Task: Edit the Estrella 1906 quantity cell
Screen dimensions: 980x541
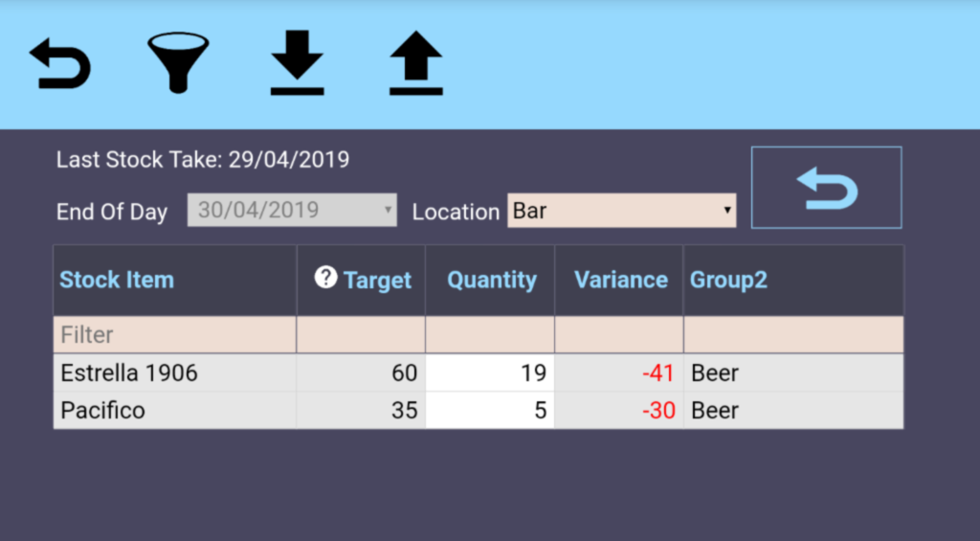Action: 490,372
